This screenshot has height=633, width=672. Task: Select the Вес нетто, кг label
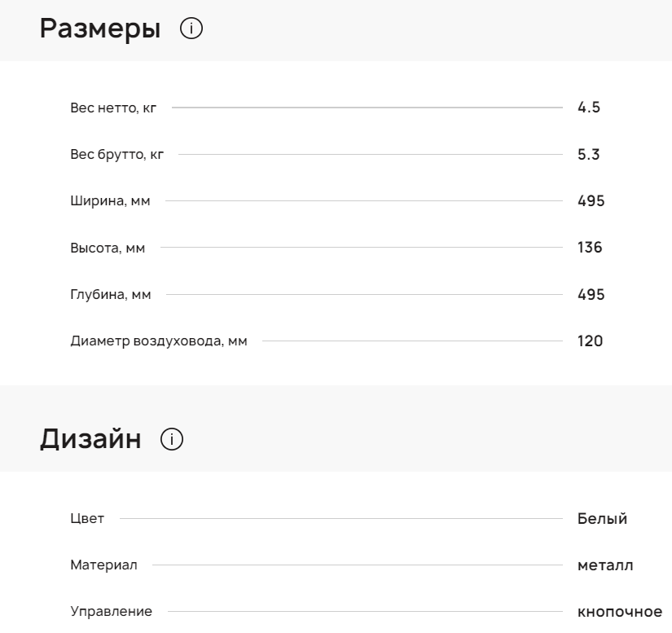[x=113, y=108]
